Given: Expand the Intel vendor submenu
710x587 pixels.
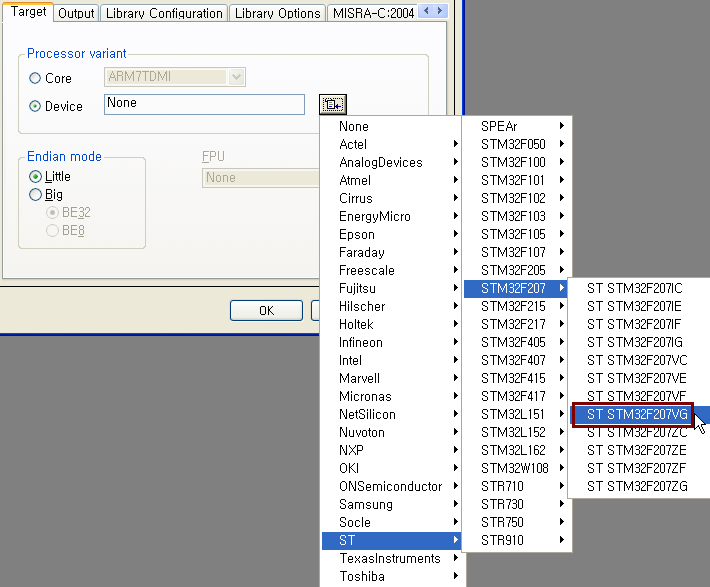Looking at the screenshot, I should (x=391, y=361).
